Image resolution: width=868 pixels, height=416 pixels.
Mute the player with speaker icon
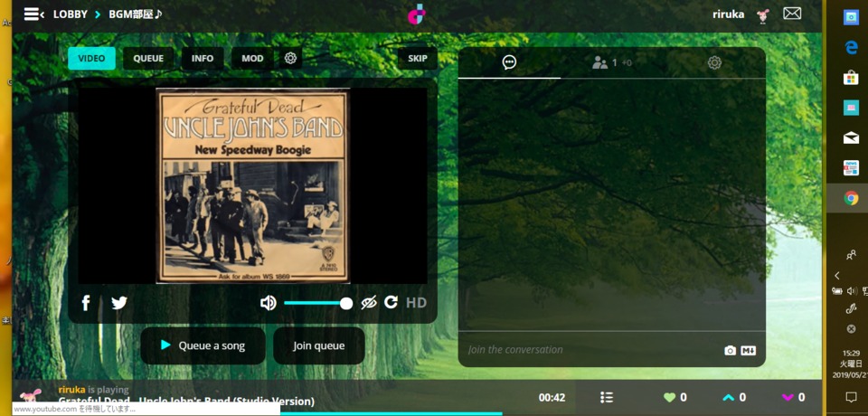click(x=269, y=303)
